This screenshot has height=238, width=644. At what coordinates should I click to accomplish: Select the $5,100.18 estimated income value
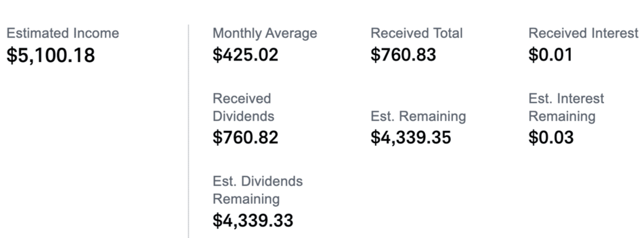pyautogui.click(x=50, y=55)
